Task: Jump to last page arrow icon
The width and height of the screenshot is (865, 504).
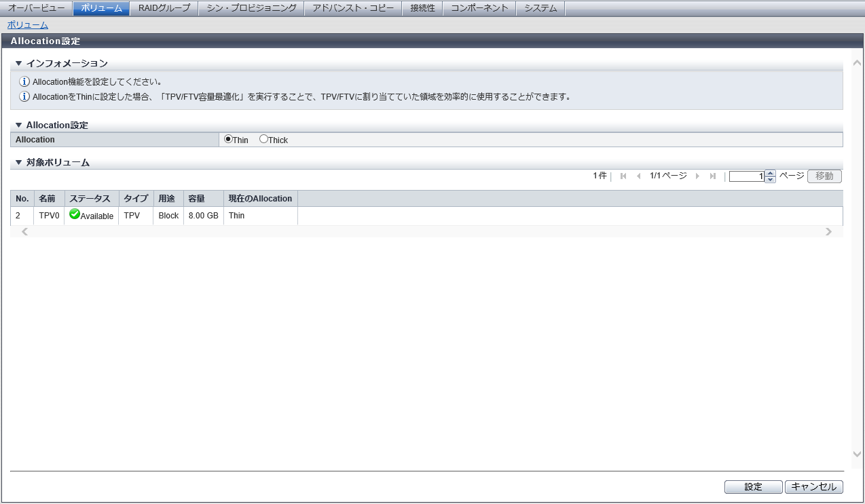Action: 712,176
